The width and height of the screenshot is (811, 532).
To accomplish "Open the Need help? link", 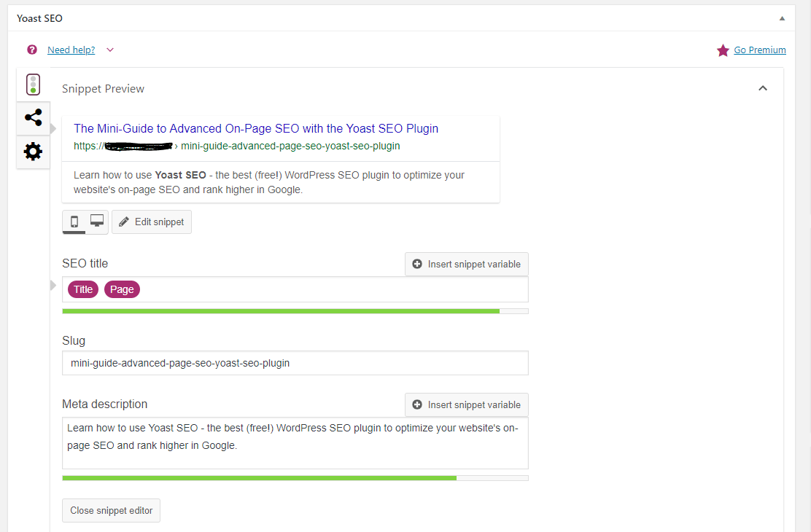I will coord(71,50).
